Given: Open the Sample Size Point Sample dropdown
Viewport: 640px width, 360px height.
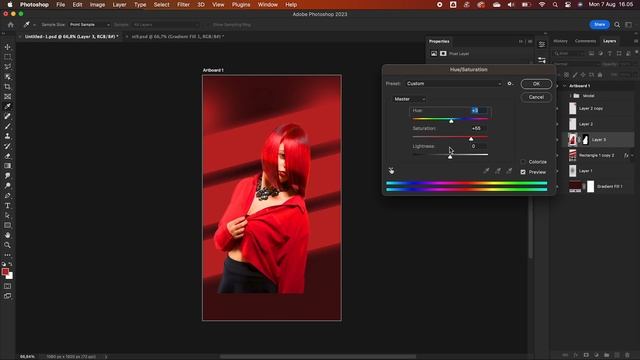Looking at the screenshot, I should coord(89,24).
